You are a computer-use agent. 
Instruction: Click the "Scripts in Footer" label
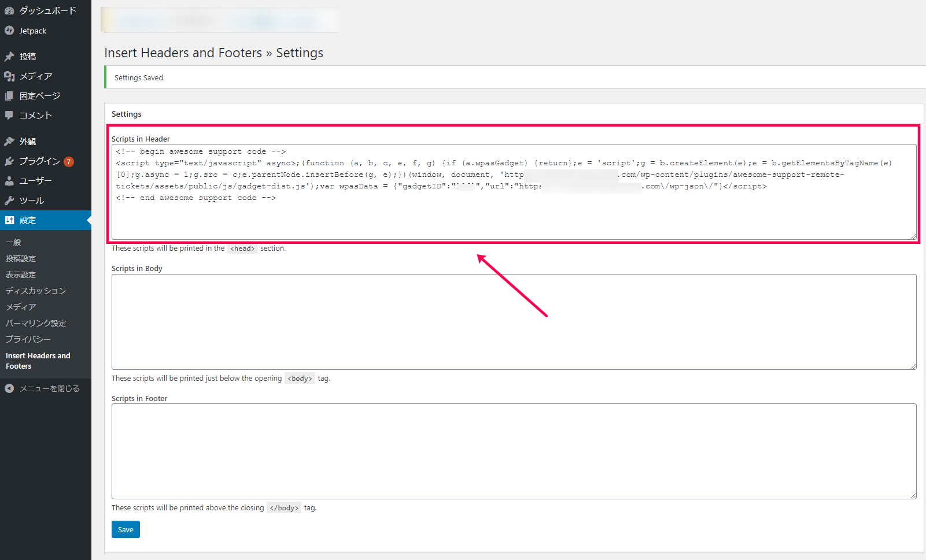(139, 399)
